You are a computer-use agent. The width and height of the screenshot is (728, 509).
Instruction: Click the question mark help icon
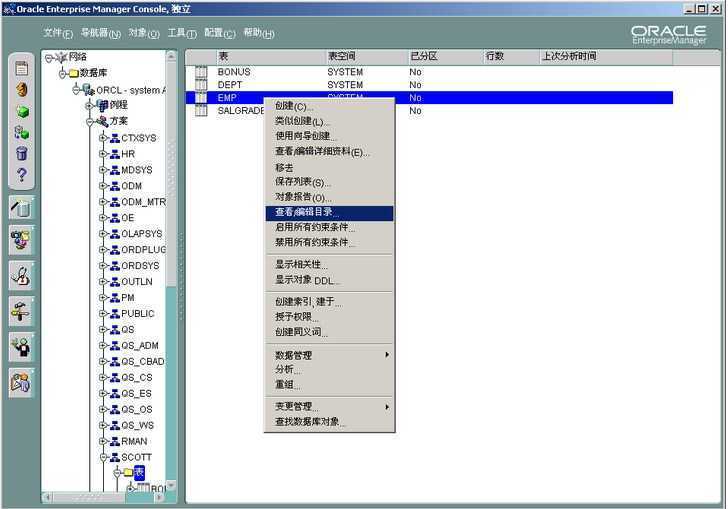tap(21, 175)
